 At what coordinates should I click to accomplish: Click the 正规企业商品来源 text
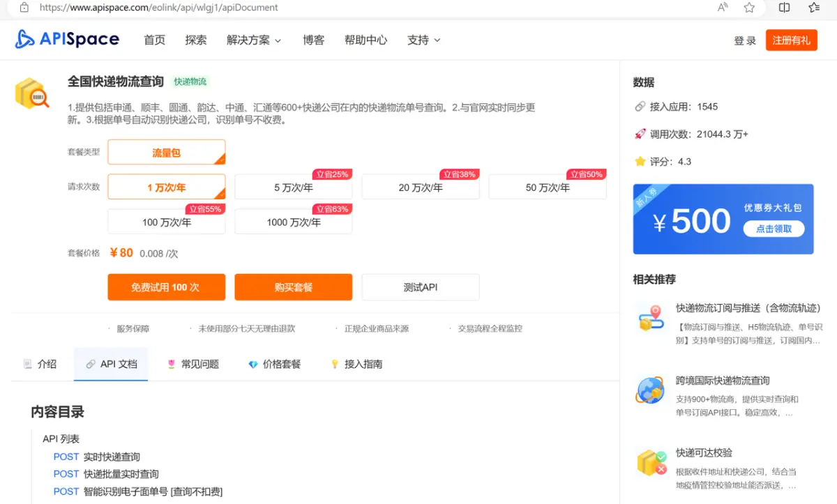click(x=377, y=328)
